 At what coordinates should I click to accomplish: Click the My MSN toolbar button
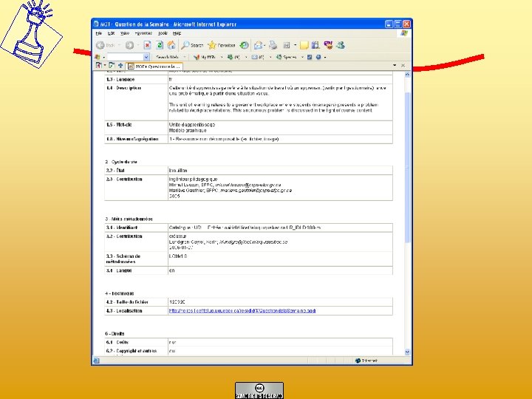coord(205,57)
